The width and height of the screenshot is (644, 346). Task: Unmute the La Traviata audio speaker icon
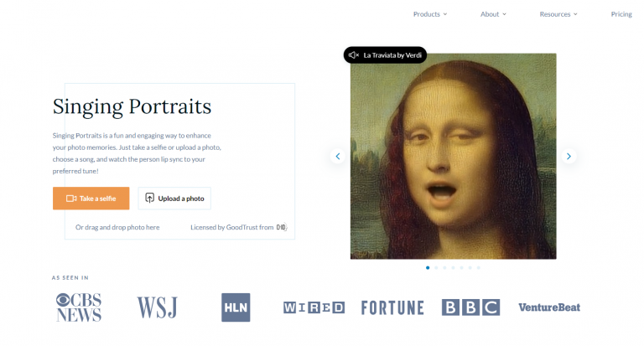point(354,55)
